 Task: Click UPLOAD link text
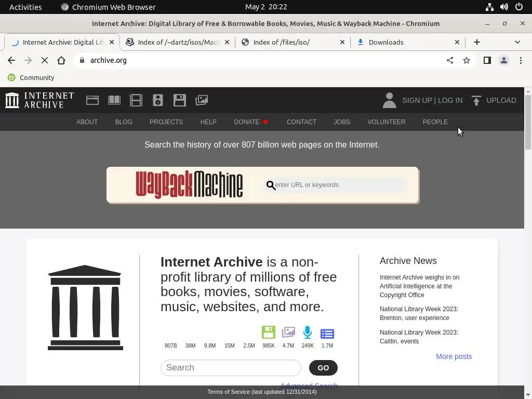pyautogui.click(x=501, y=100)
